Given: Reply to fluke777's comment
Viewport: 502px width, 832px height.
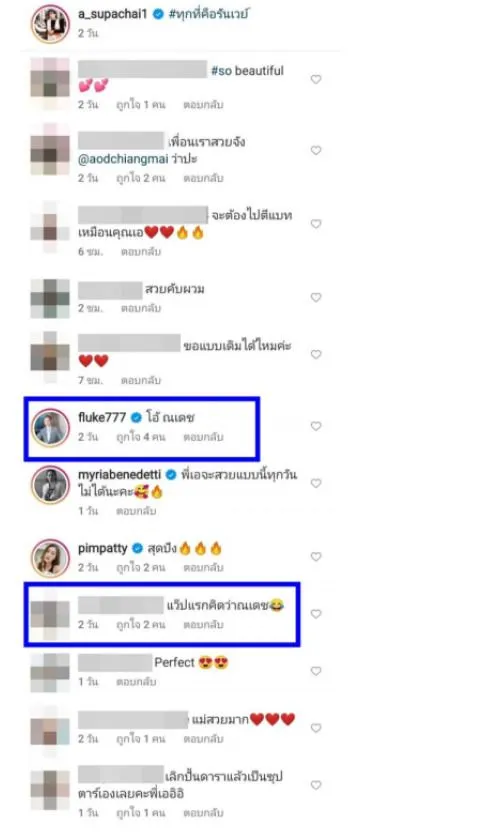Looking at the screenshot, I should [203, 437].
